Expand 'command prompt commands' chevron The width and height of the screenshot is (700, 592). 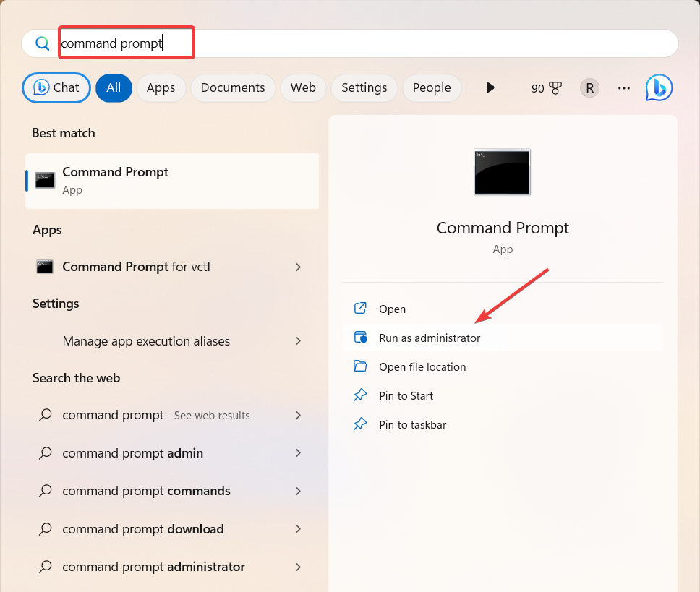tap(298, 491)
